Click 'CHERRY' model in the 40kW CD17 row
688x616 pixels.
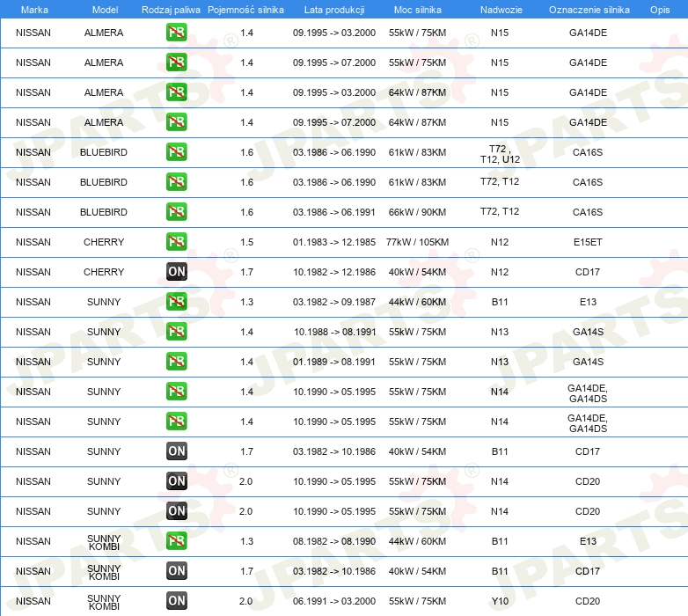point(104,272)
